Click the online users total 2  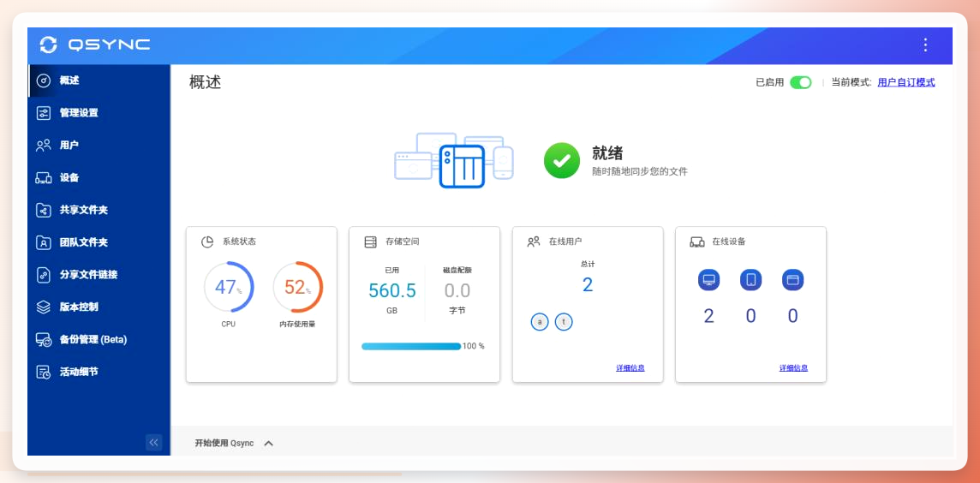(588, 285)
